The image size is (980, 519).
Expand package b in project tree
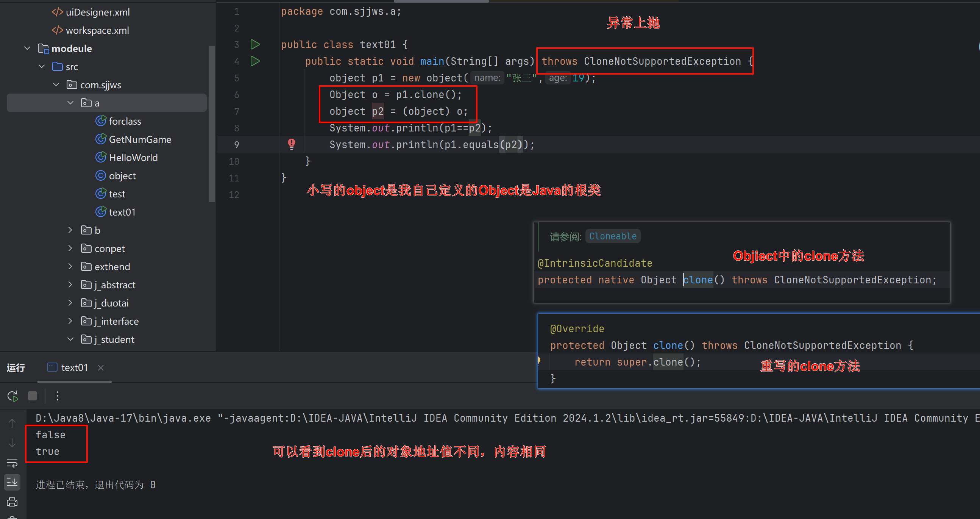click(x=70, y=230)
